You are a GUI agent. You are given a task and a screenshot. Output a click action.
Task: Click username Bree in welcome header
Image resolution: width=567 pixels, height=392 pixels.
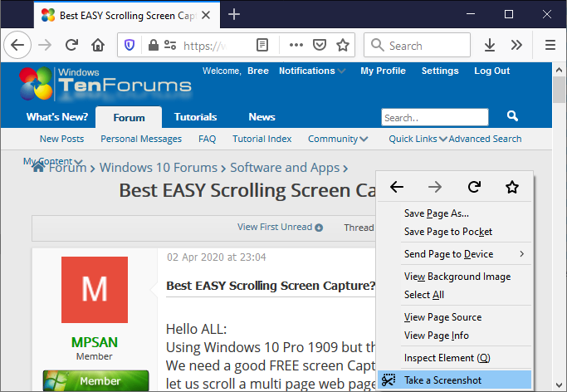pyautogui.click(x=258, y=71)
